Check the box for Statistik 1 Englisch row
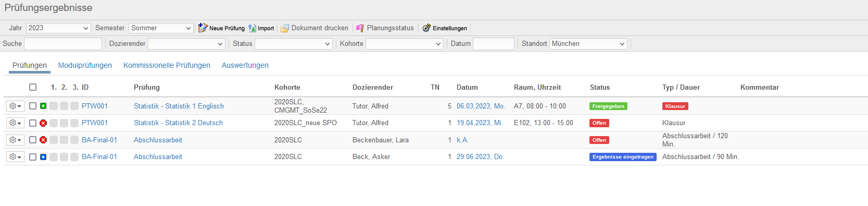Image resolution: width=868 pixels, height=206 pixels. click(x=33, y=106)
